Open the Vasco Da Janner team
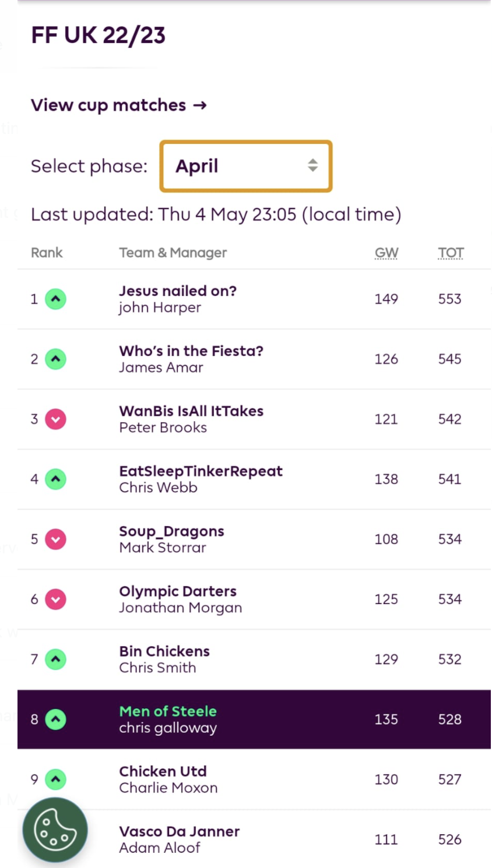The image size is (492, 868). (179, 831)
